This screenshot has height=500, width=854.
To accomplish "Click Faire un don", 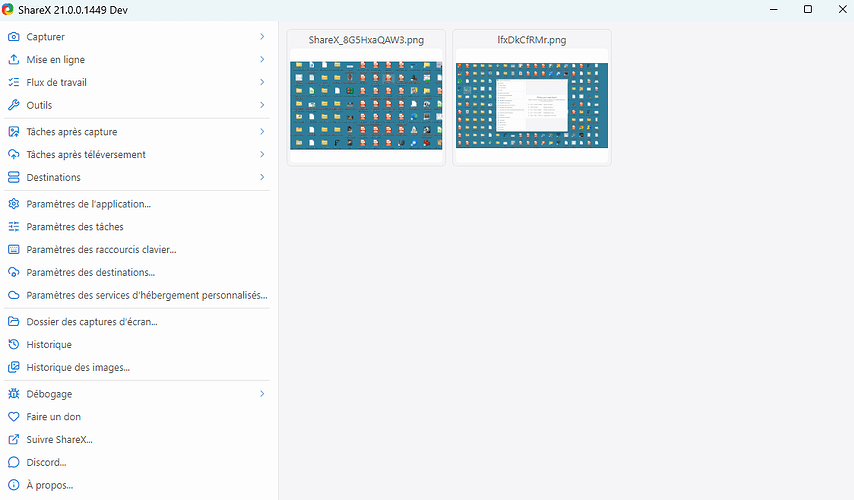I will click(x=137, y=417).
